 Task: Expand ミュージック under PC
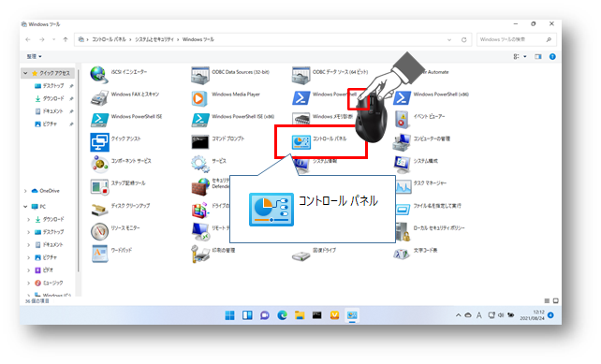[x=28, y=284]
